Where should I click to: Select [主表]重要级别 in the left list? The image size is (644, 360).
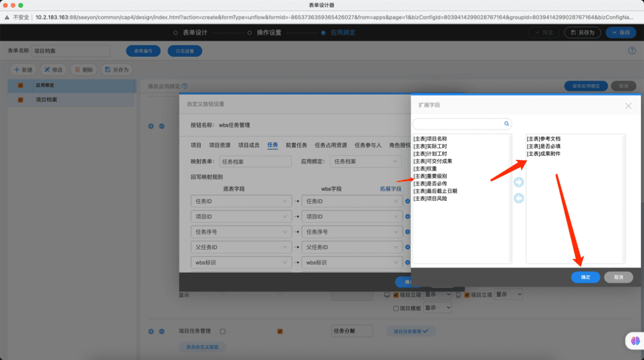click(x=430, y=176)
